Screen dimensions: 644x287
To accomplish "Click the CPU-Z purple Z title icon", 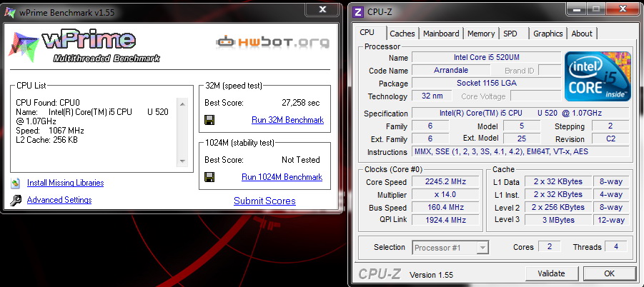I will (x=358, y=12).
